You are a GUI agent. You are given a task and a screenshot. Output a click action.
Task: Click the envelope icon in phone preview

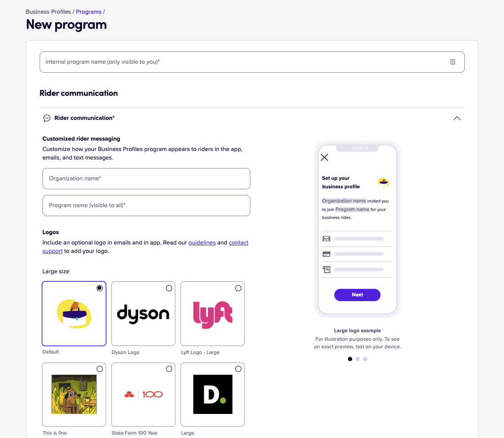click(326, 239)
